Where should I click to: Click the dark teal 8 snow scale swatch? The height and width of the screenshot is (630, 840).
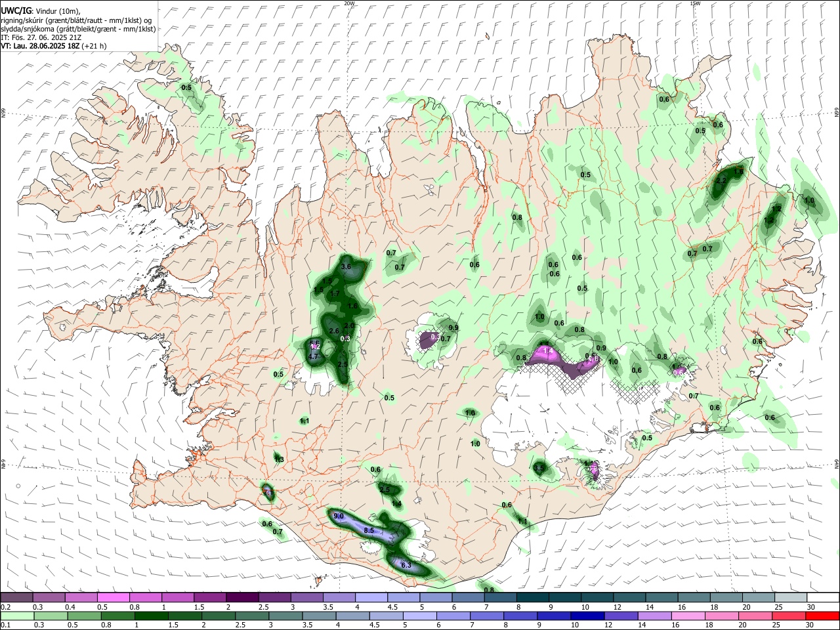click(532, 598)
